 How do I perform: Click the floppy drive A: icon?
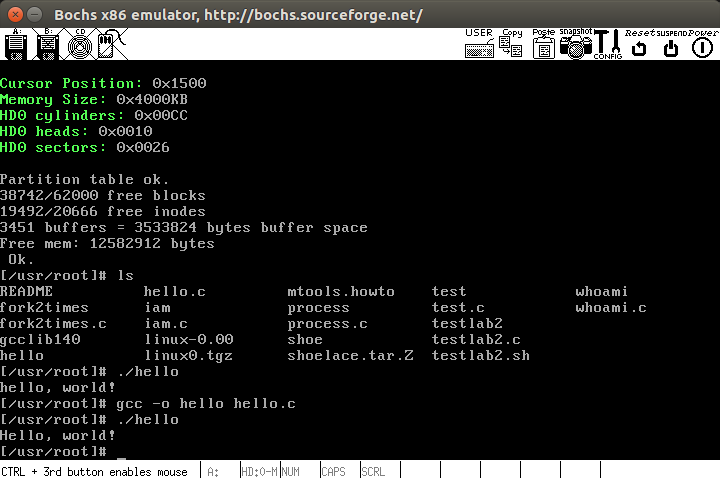pos(16,45)
